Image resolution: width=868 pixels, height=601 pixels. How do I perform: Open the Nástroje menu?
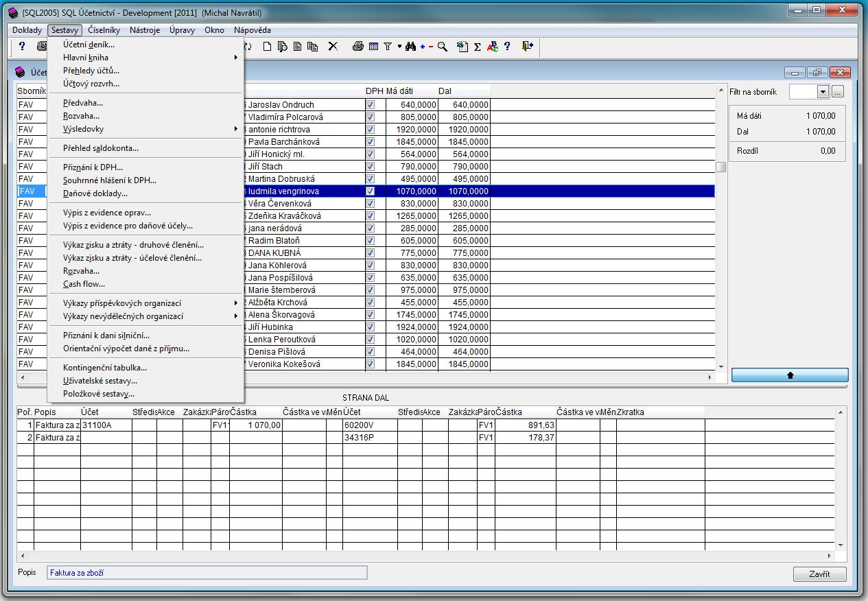[x=145, y=30]
